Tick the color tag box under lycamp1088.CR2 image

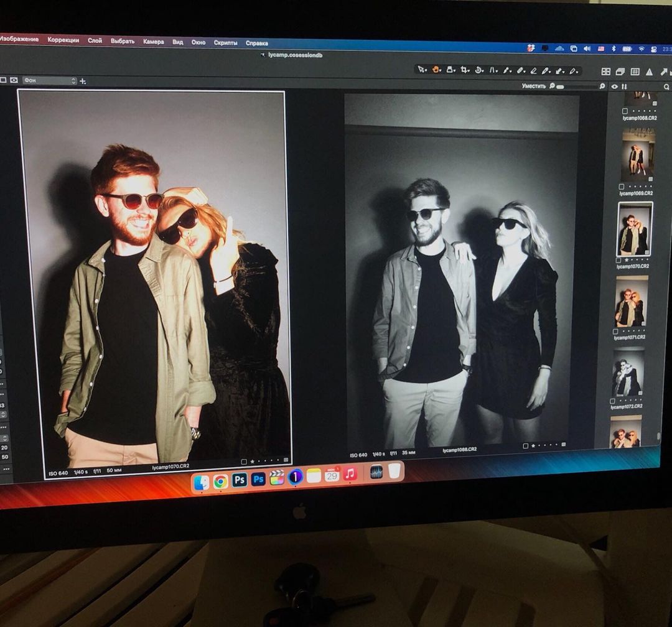tap(525, 445)
